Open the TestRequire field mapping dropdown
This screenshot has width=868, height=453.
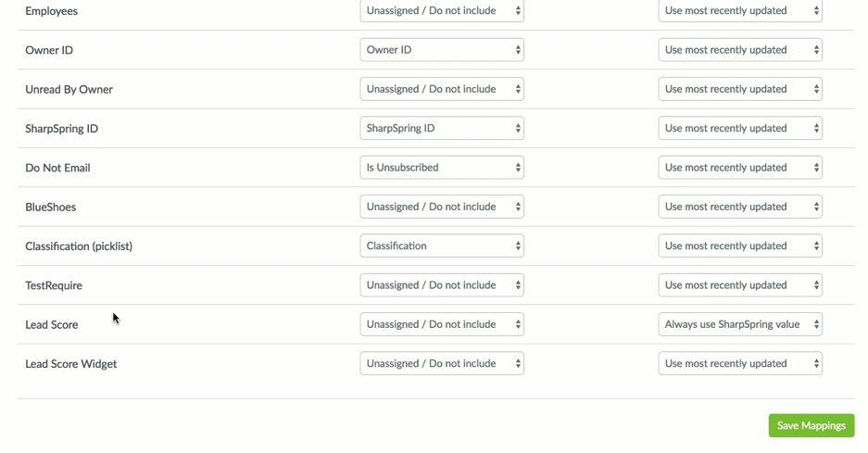(x=442, y=285)
